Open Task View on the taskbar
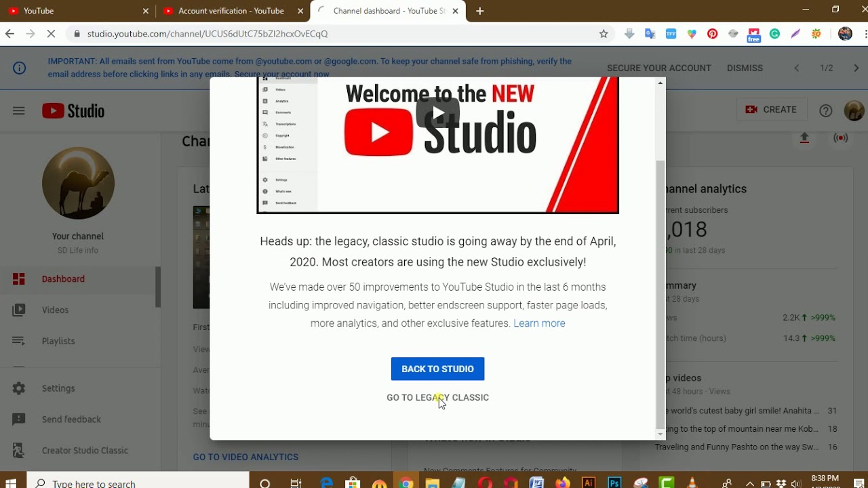The width and height of the screenshot is (868, 488). (x=296, y=483)
